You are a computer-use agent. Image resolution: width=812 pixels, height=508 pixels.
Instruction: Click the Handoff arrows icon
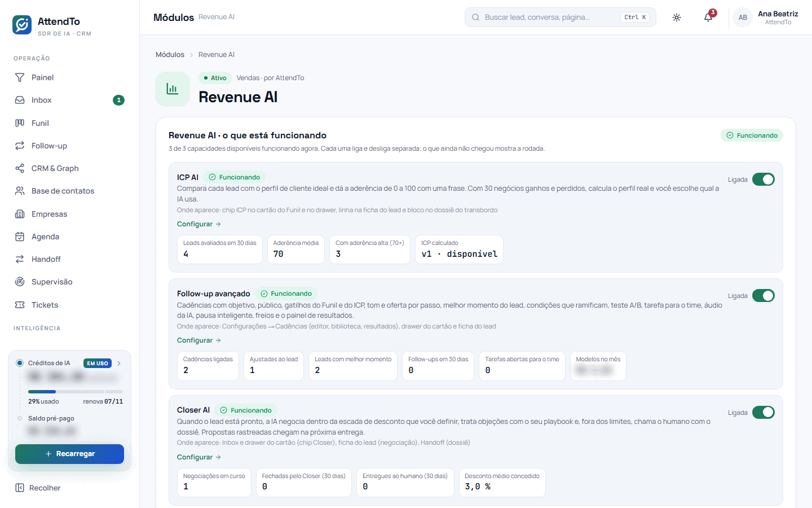coord(20,259)
